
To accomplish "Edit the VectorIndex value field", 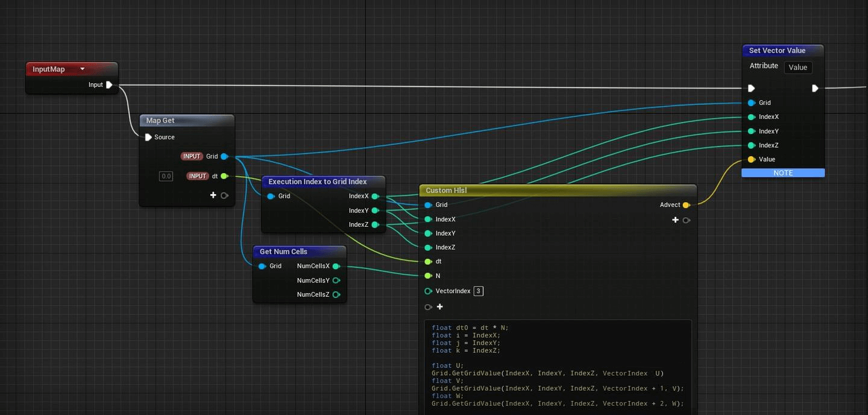I will click(479, 291).
